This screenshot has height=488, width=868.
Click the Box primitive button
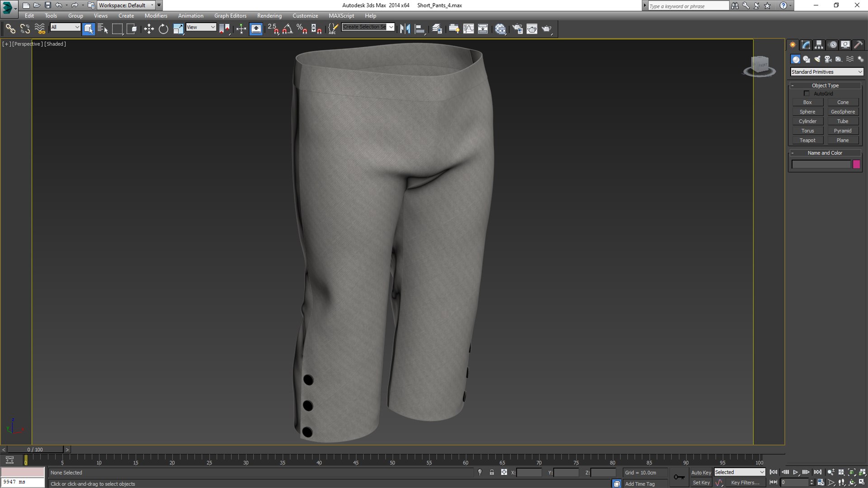(x=807, y=103)
